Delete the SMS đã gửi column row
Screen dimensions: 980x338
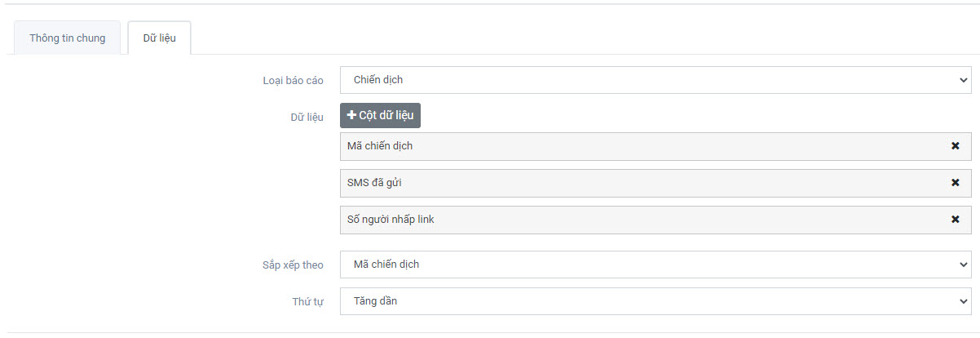click(955, 183)
